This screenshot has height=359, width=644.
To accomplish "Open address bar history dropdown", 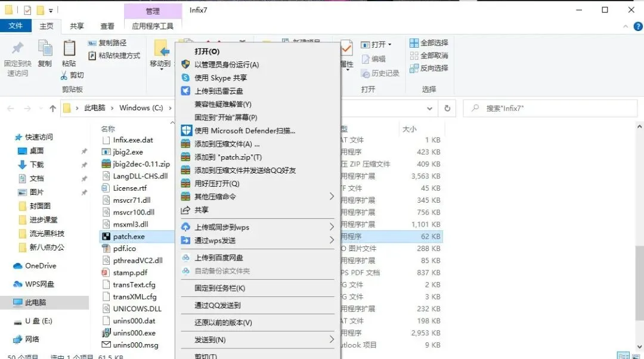I will pyautogui.click(x=429, y=109).
